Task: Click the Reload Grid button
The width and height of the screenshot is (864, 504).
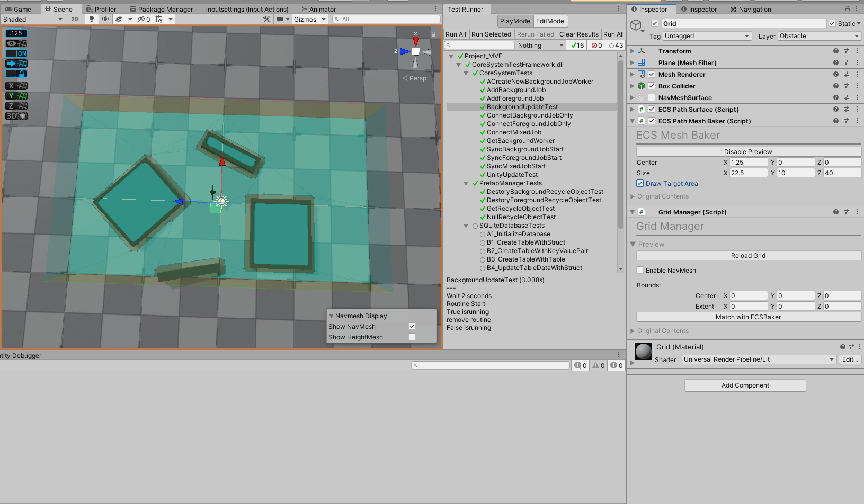Action: 748,256
